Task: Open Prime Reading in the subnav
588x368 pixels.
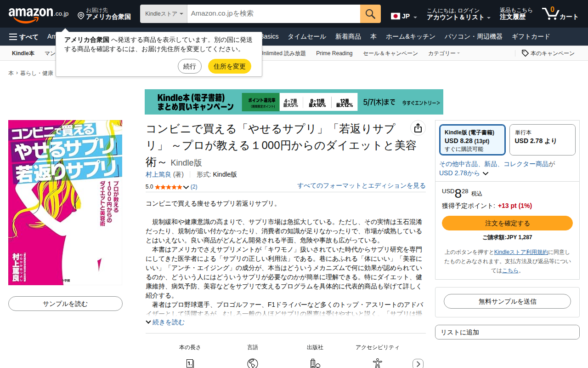Action: [x=334, y=53]
